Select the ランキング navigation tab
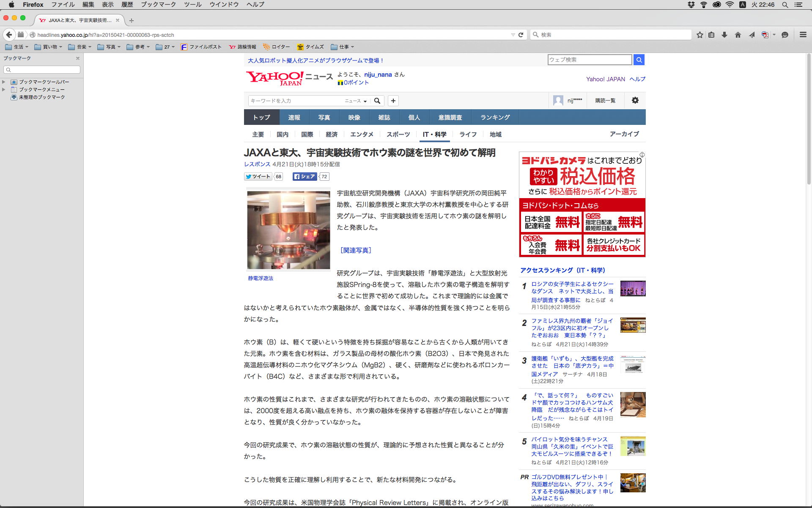The width and height of the screenshot is (812, 508). coord(495,117)
